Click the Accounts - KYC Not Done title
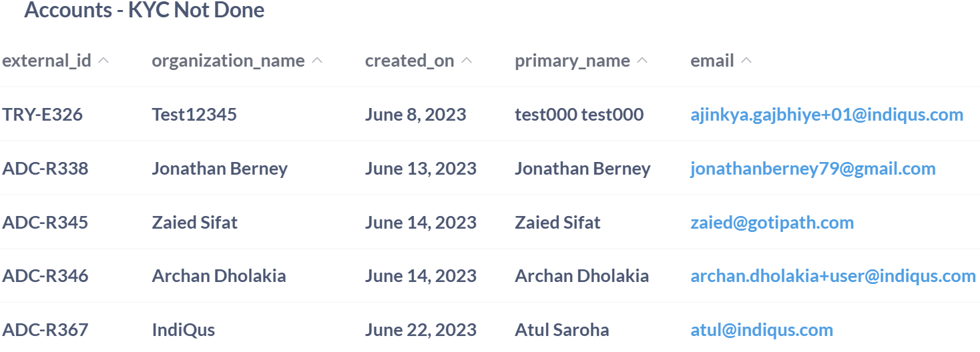This screenshot has width=980, height=352. click(144, 11)
